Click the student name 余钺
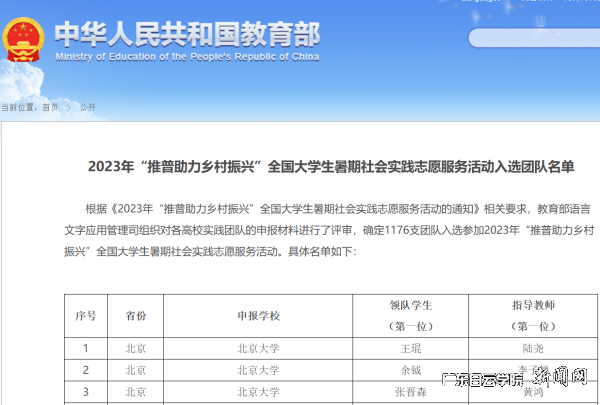The image size is (600, 405). tap(411, 370)
